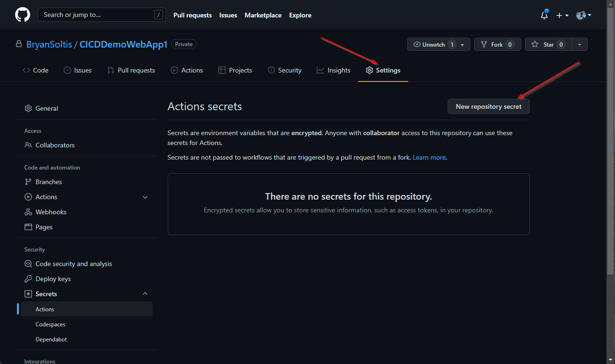615x364 pixels.
Task: Open the notifications bell
Action: (x=544, y=15)
